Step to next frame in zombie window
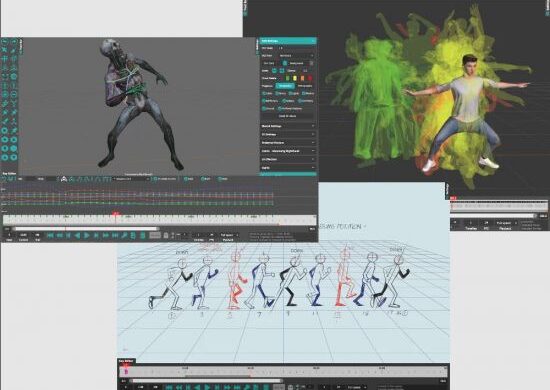The height and width of the screenshot is (390, 550). click(x=96, y=235)
